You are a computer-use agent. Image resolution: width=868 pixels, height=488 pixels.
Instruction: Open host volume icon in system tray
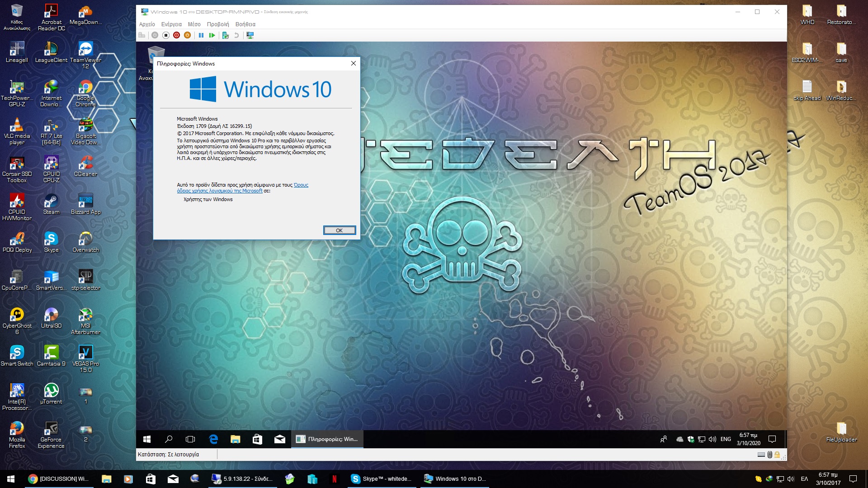coord(791,479)
